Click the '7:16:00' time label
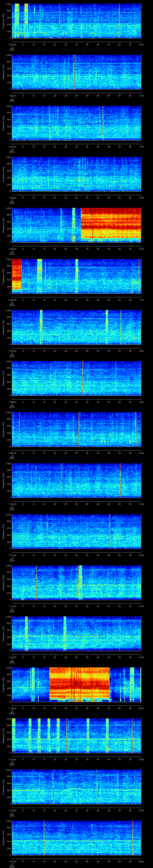The width and height of the screenshot is (153, 868). click(12, 810)
